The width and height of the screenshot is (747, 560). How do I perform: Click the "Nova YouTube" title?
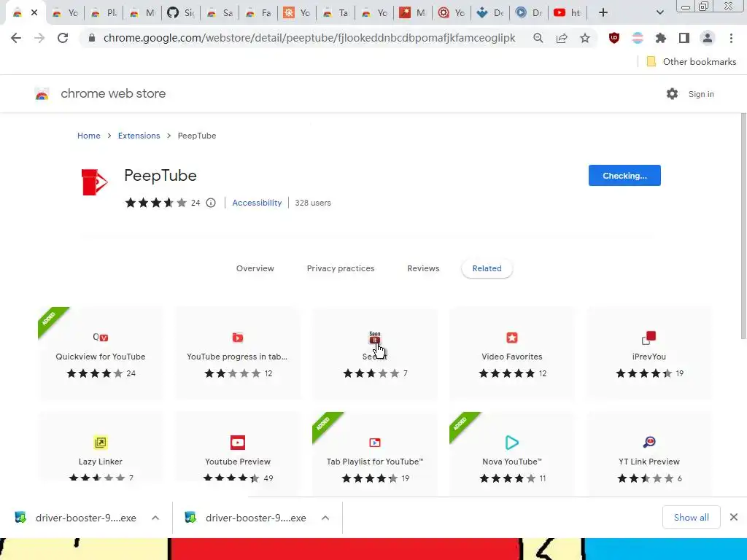[511, 462]
